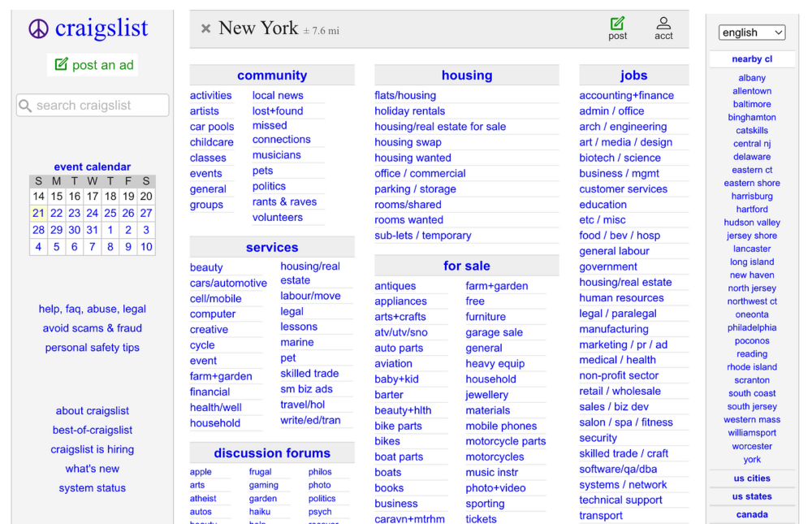This screenshot has width=812, height=524.
Task: Open craigslist is hiring link
Action: [93, 449]
